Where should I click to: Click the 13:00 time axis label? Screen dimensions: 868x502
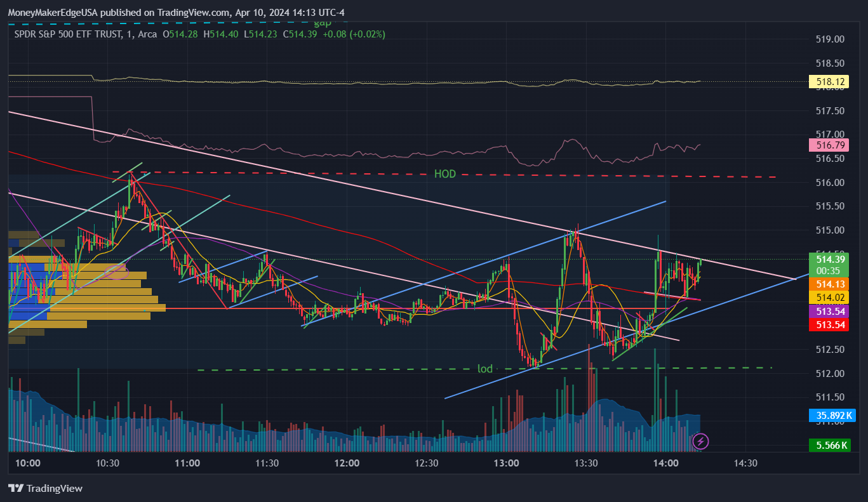(506, 463)
